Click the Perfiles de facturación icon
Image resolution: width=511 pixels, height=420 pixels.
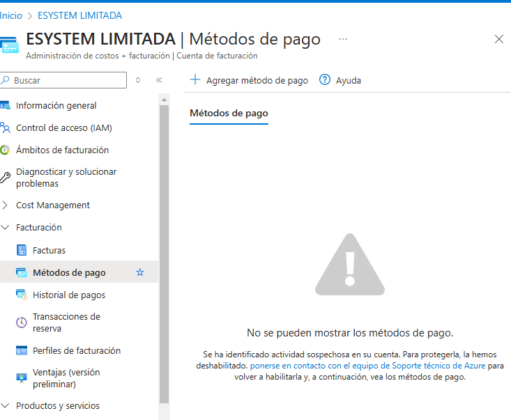[22, 350]
